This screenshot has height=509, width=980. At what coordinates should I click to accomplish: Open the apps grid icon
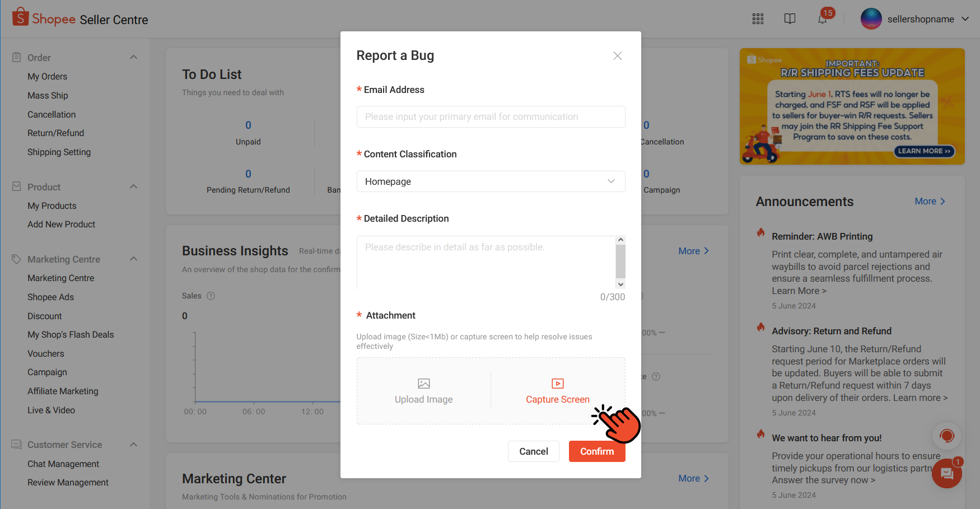click(x=758, y=19)
